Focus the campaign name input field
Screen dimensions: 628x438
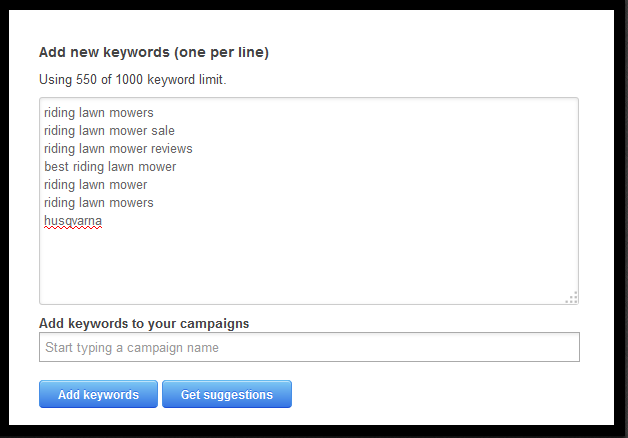pos(309,347)
